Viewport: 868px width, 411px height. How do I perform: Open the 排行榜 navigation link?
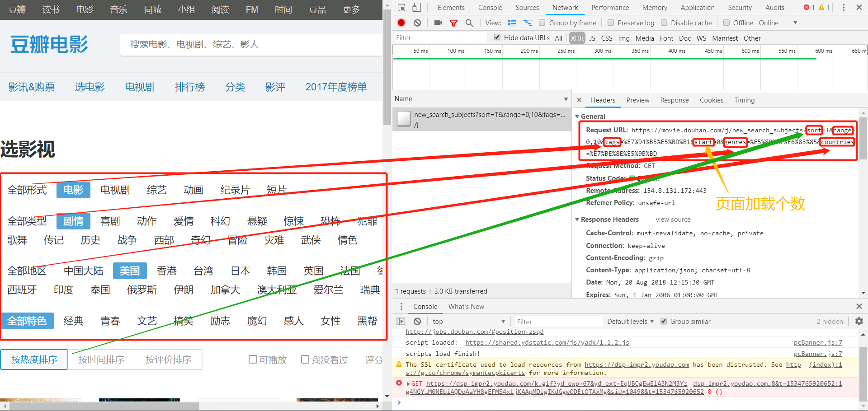190,87
